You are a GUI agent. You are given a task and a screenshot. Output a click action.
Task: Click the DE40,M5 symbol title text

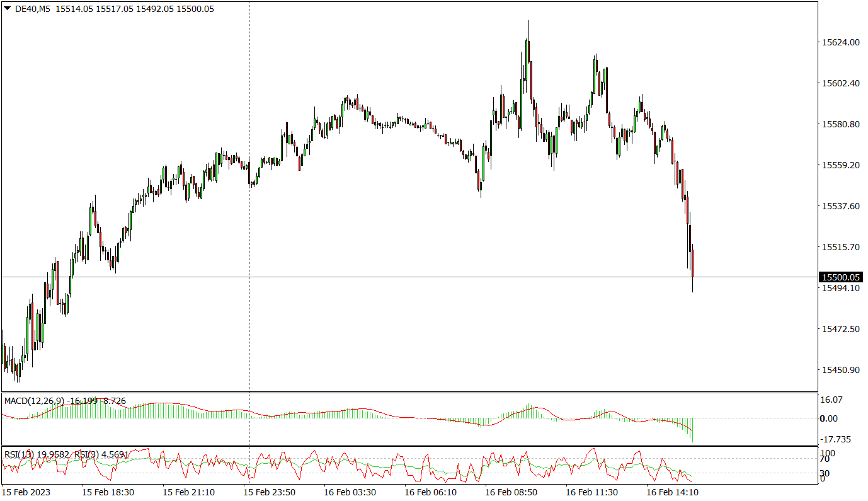point(33,9)
